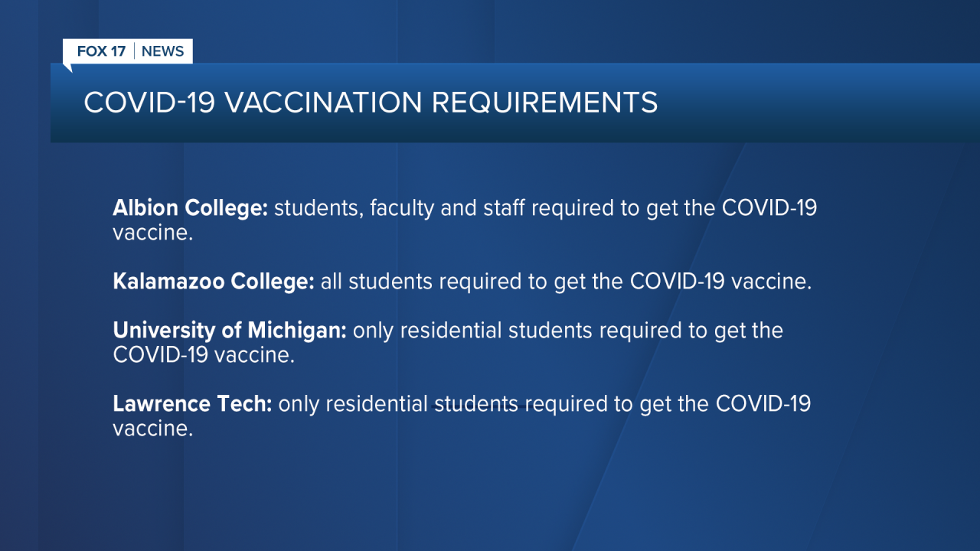Click 'COVID-19 vaccine.' in Kalamazoo College line
The height and width of the screenshot is (551, 980).
tap(720, 282)
